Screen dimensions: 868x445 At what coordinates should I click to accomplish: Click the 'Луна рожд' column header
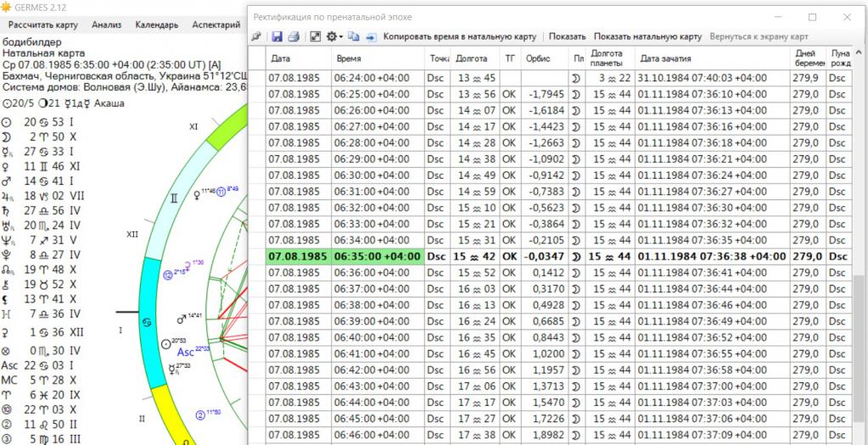pos(838,58)
